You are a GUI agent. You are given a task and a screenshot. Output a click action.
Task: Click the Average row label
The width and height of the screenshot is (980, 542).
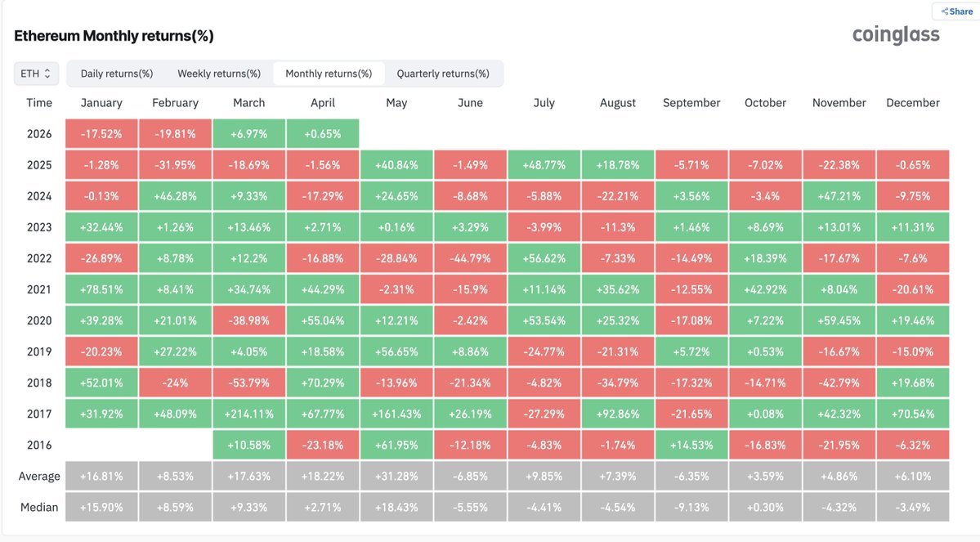click(x=38, y=476)
